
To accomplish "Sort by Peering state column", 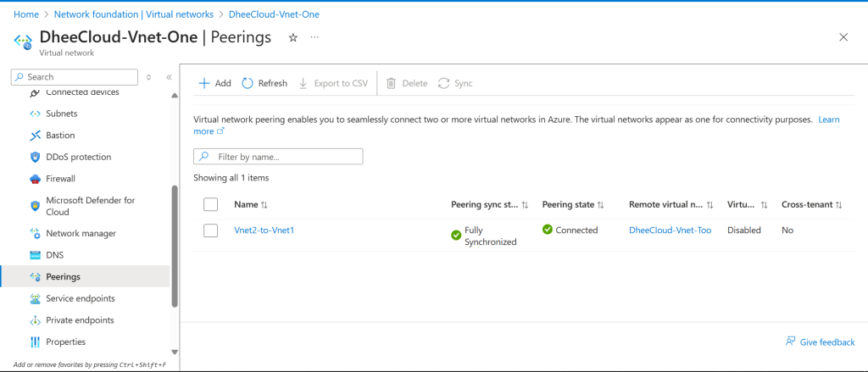I will pos(600,205).
